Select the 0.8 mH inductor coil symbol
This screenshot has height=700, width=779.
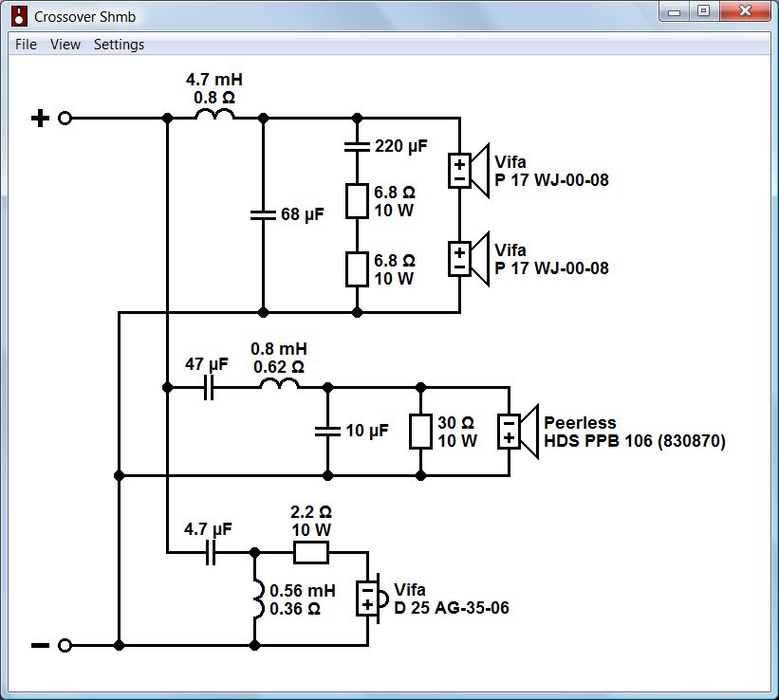[x=279, y=383]
